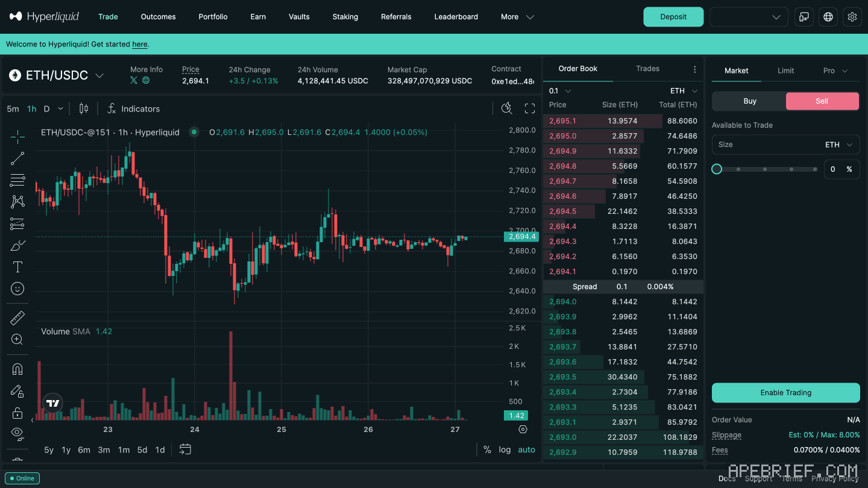Open the Vaults page

[x=299, y=17]
